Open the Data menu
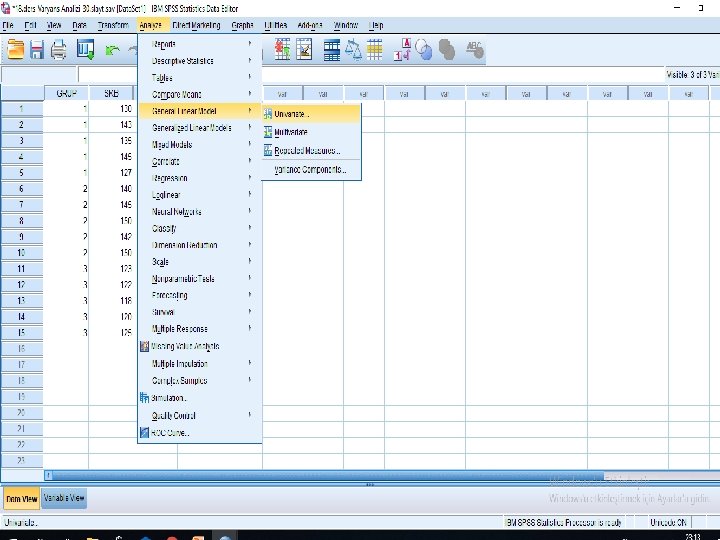 [x=79, y=25]
